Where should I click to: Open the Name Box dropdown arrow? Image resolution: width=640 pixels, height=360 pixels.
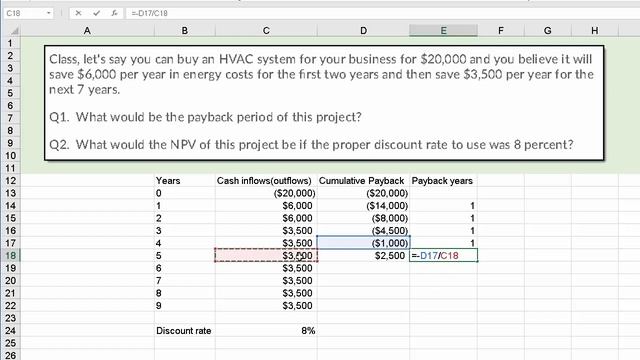coord(49,13)
